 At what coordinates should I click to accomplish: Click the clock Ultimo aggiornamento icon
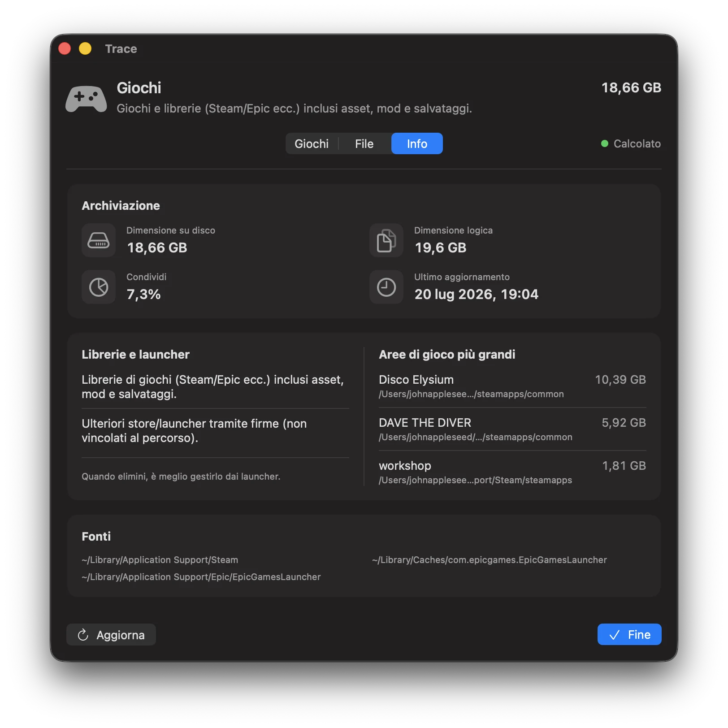tap(386, 287)
